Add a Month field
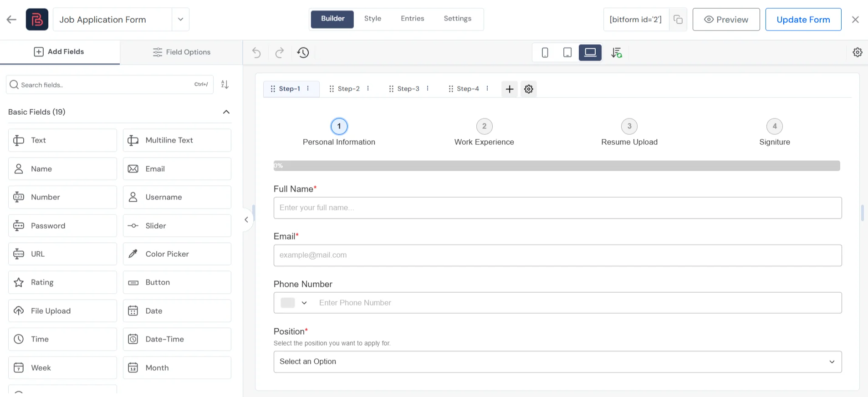The image size is (868, 397). tap(177, 368)
